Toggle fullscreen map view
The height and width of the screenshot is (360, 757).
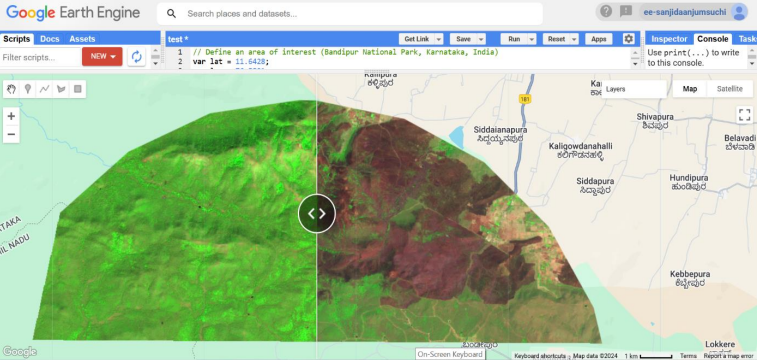click(x=744, y=115)
